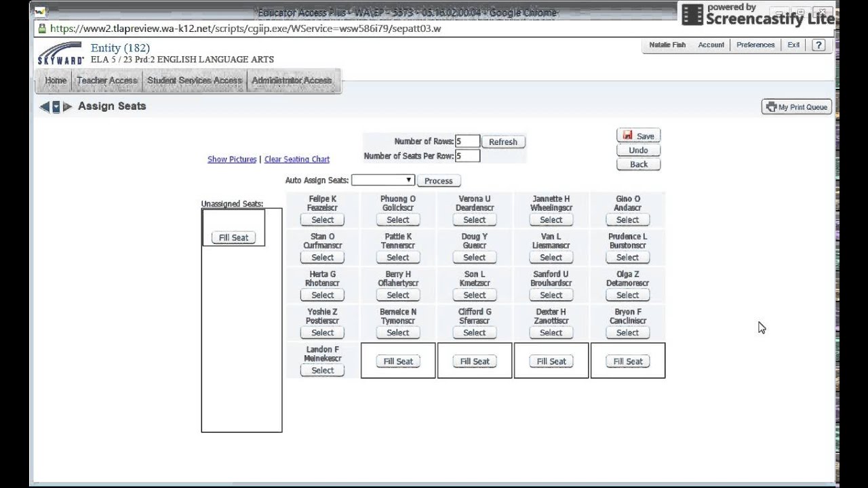Open the Auto Assign Seats dropdown
Image resolution: width=868 pixels, height=488 pixels.
[382, 180]
